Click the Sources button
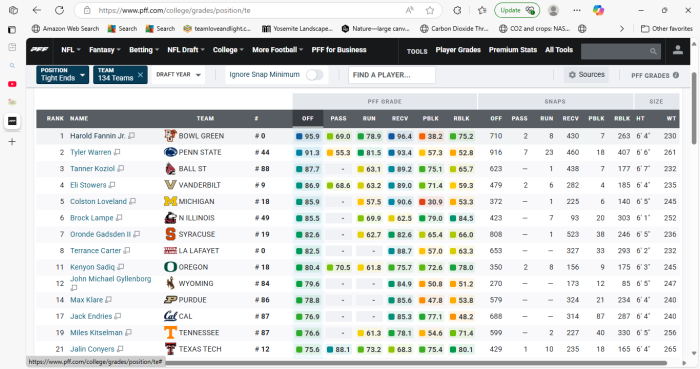700x369 pixels. [x=586, y=75]
